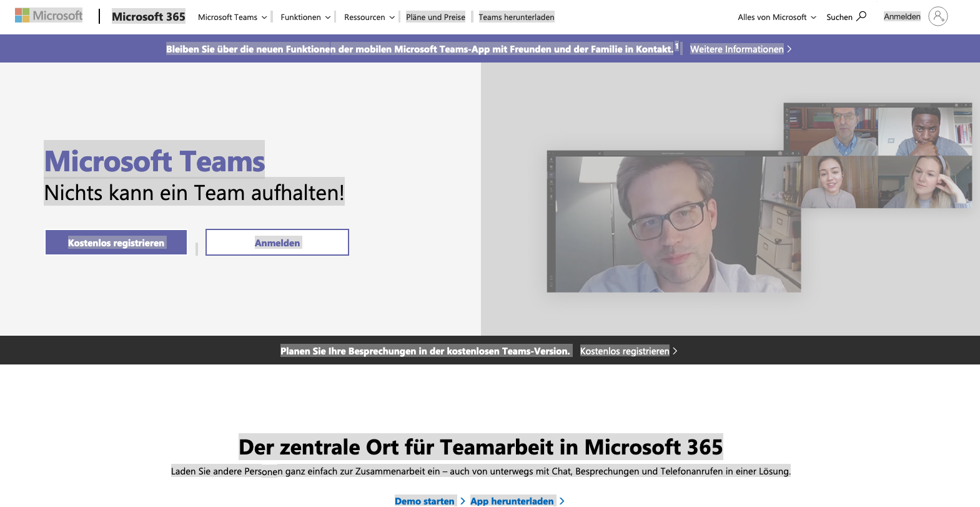Click the arrow after App herunterladen
980x507 pixels.
(562, 501)
